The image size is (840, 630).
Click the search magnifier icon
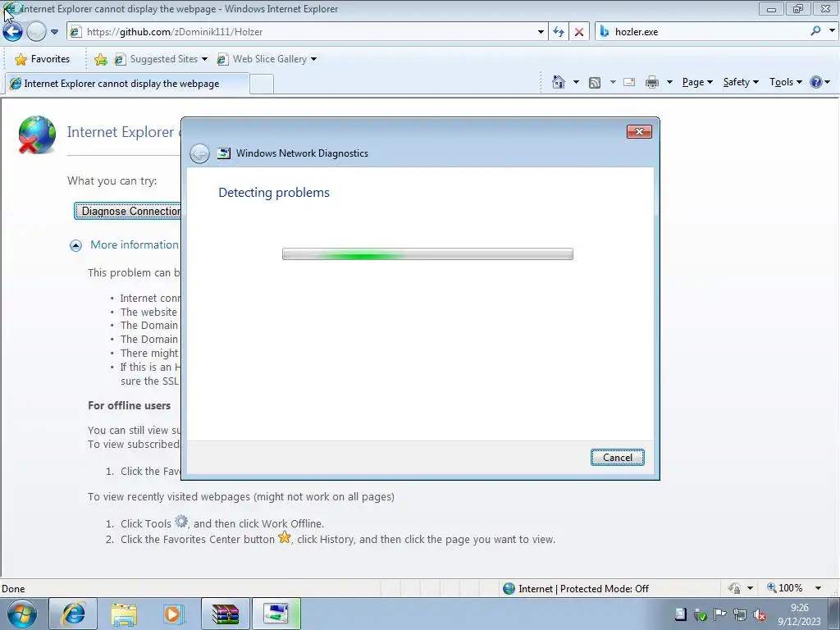[815, 31]
